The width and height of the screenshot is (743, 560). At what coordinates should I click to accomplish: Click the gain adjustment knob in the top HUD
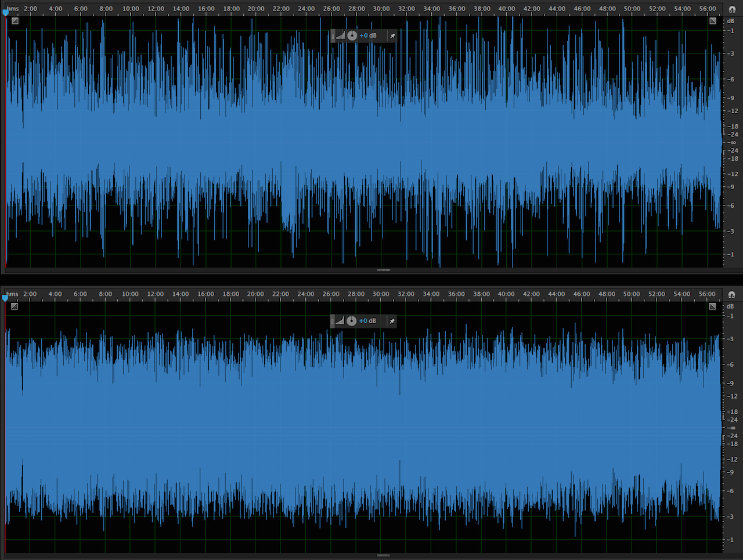point(352,35)
